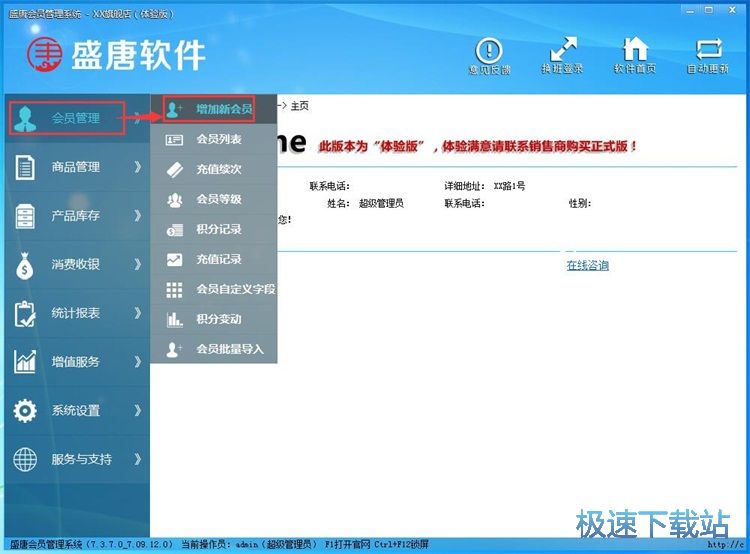Open 统计报表 sidebar label
750x554 pixels.
point(76,313)
